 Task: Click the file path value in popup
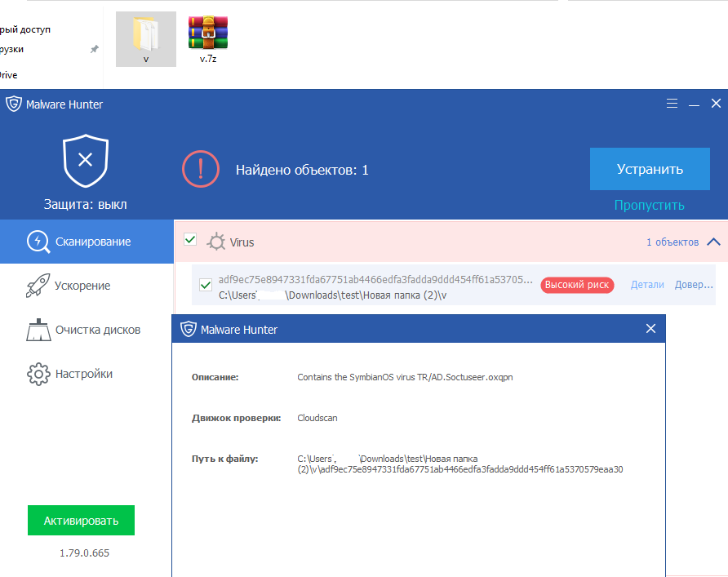pos(460,464)
